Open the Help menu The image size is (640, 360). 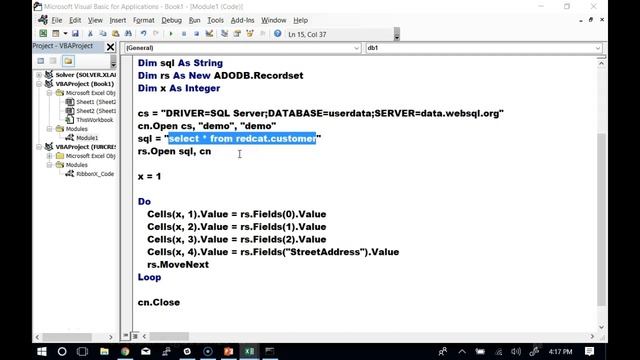click(300, 20)
